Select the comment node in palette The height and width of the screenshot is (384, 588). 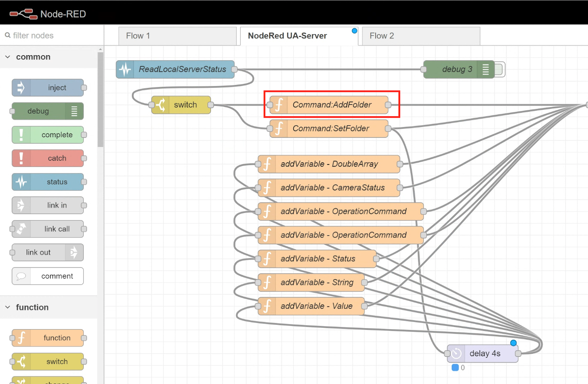coord(48,276)
